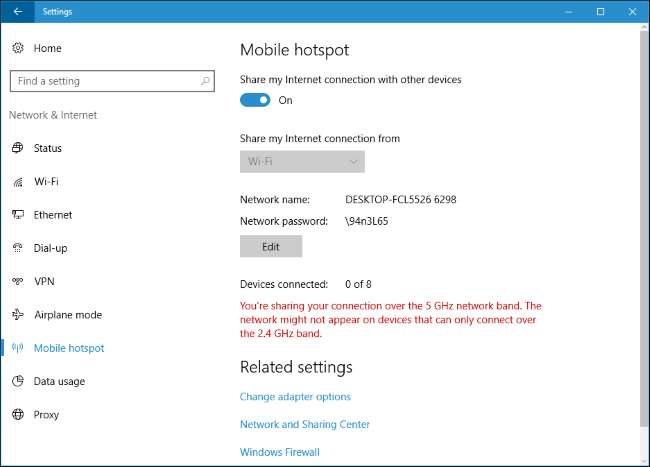This screenshot has height=467, width=650.
Task: Click the Proxy globe icon
Action: pos(18,414)
